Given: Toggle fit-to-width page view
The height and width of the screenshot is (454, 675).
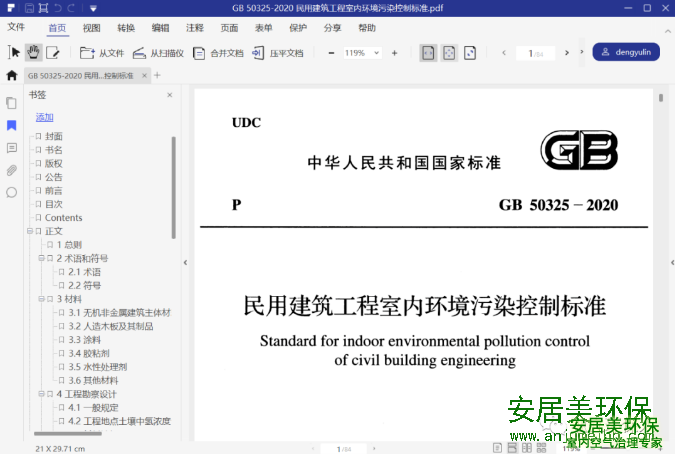Looking at the screenshot, I should coord(428,52).
